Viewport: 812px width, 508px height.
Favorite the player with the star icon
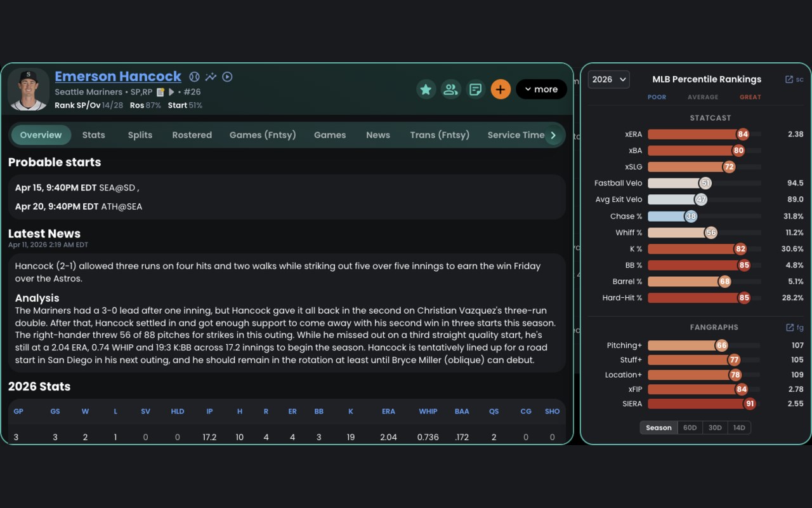tap(426, 90)
